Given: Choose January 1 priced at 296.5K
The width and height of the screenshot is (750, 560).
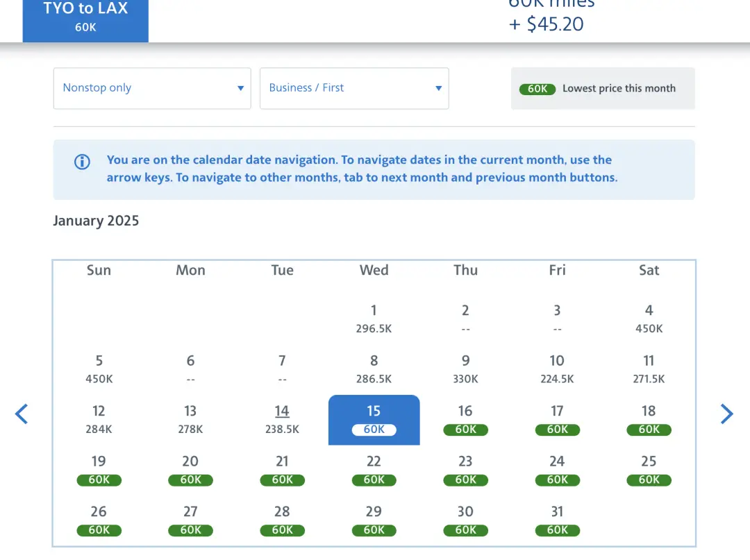Looking at the screenshot, I should (x=374, y=319).
